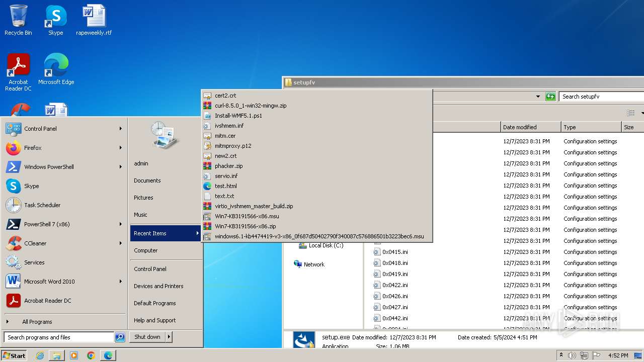
Task: Open Task Scheduler from Start menu
Action: pos(64,205)
